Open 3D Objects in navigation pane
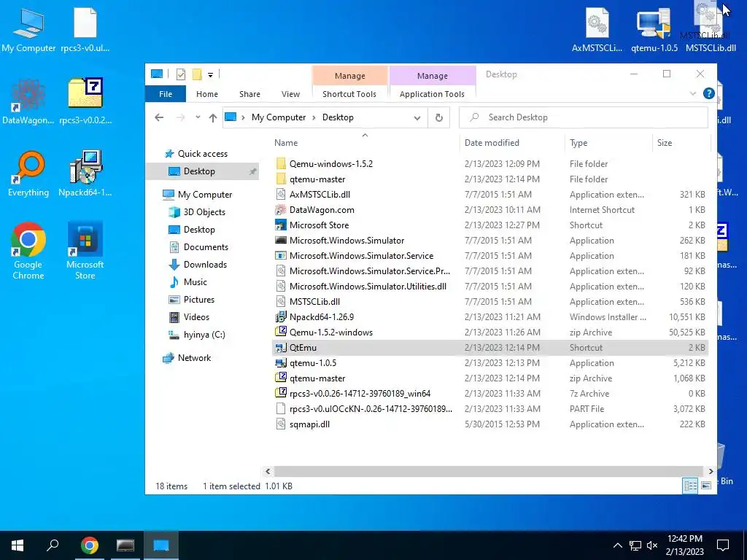Screen dimensions: 747x560 [x=204, y=212]
